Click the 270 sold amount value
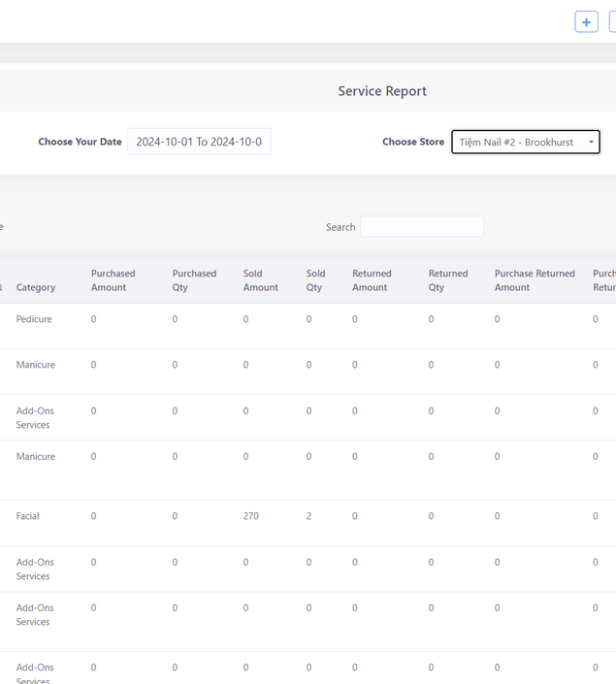Viewport: 616px width, 684px height. click(250, 516)
